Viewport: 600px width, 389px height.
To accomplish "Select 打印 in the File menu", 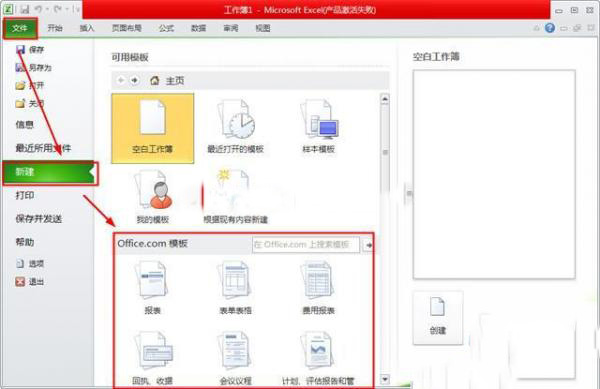I will (x=25, y=195).
